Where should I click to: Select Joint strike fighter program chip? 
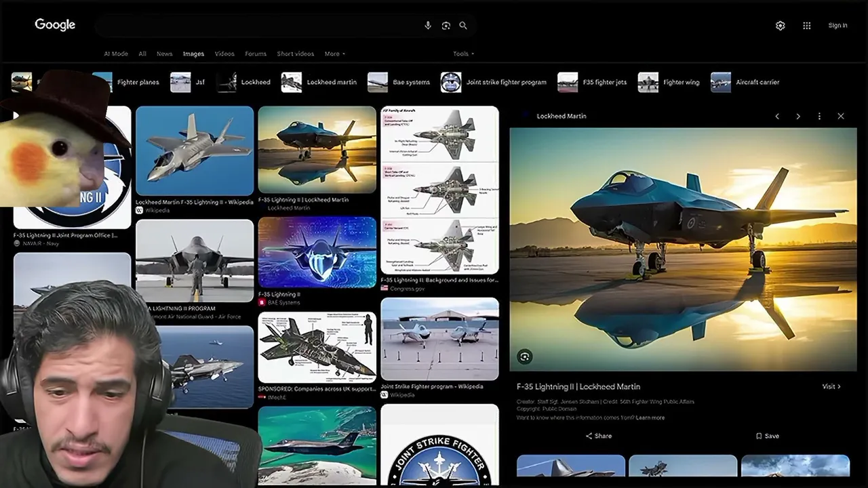pyautogui.click(x=494, y=82)
